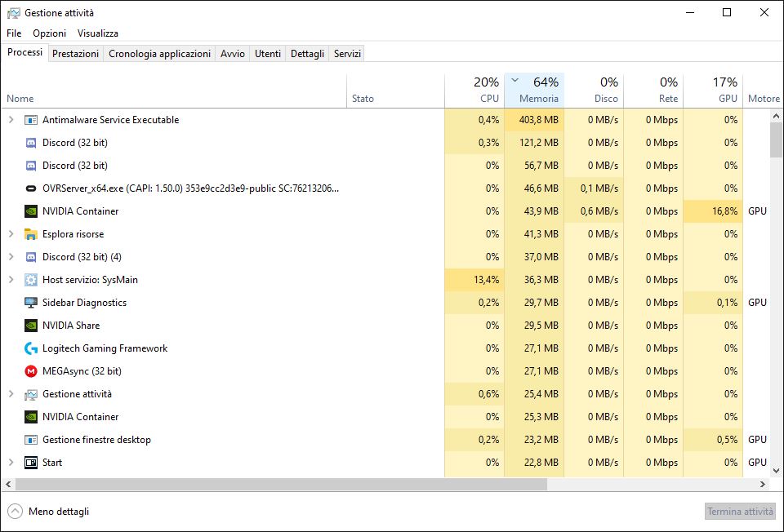Image resolution: width=784 pixels, height=532 pixels.
Task: Expand the Gestione attività process group
Action: pyautogui.click(x=11, y=394)
